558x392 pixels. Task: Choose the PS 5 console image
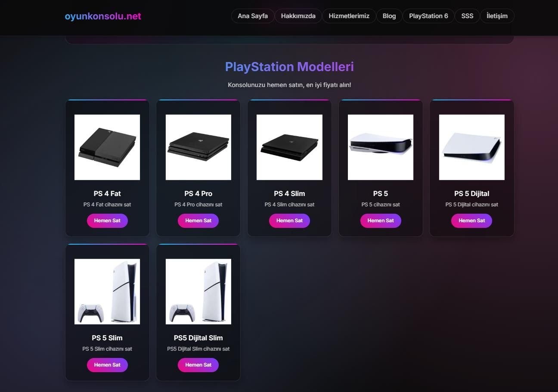(381, 147)
